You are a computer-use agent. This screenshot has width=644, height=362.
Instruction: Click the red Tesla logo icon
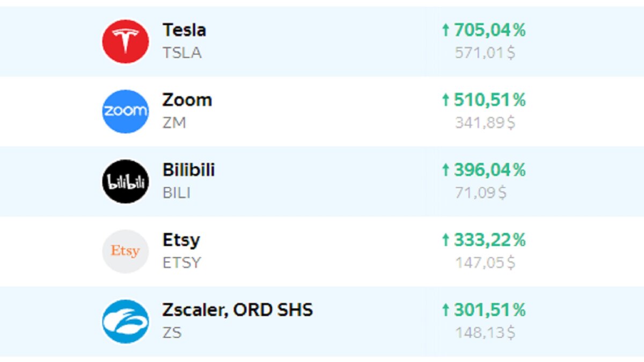tap(126, 41)
